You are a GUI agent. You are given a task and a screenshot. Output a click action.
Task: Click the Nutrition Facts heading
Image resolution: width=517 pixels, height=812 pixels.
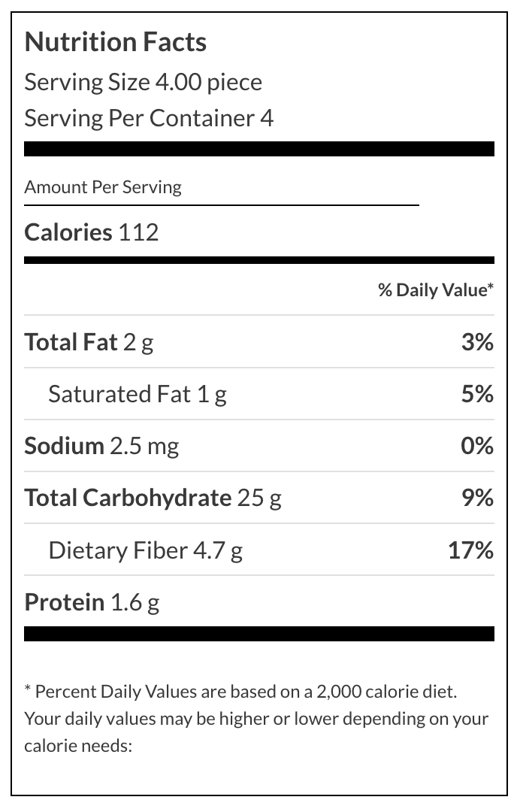[115, 42]
